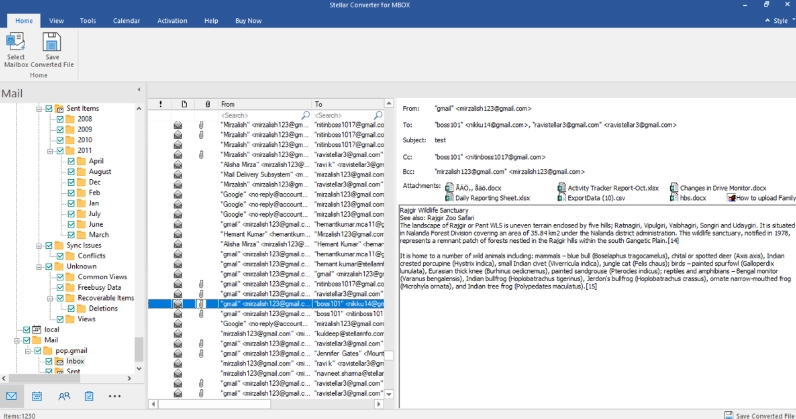Open the View ribbon tab

pyautogui.click(x=56, y=21)
